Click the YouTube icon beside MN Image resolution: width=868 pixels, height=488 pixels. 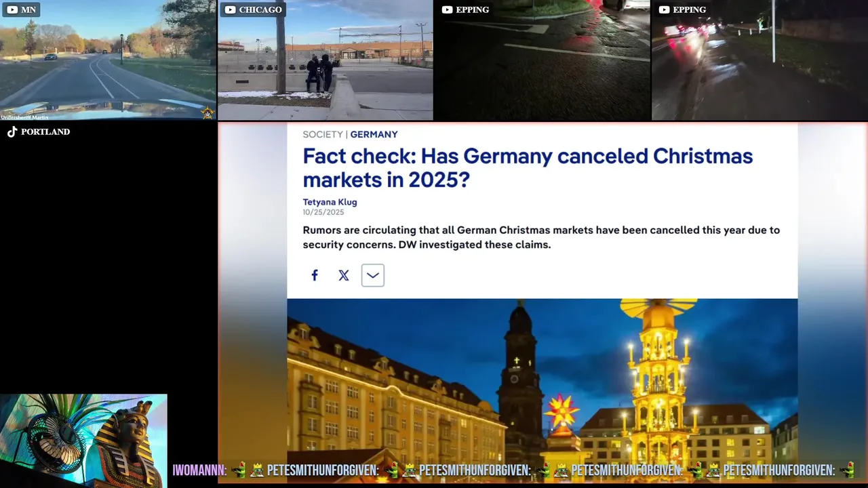point(12,9)
